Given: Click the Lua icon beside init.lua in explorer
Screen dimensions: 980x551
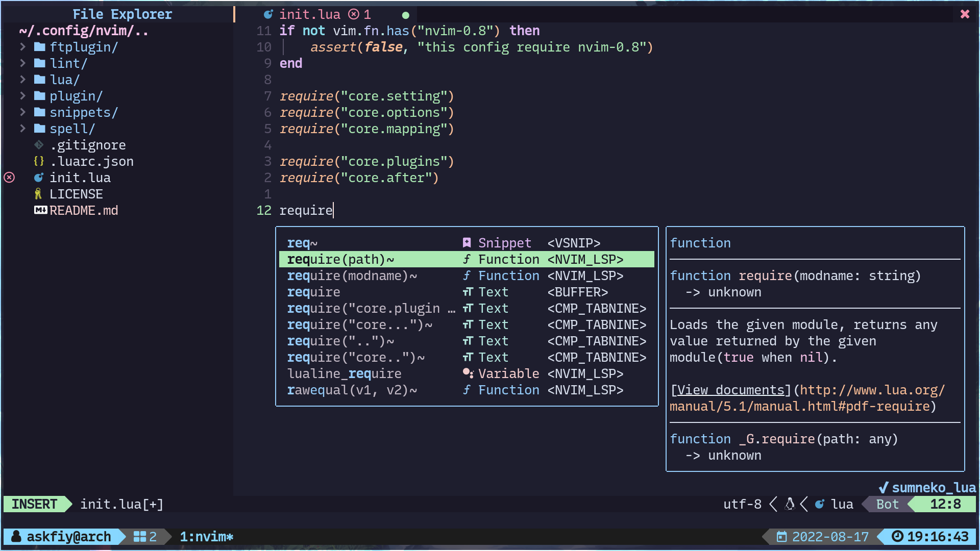Looking at the screenshot, I should (39, 178).
